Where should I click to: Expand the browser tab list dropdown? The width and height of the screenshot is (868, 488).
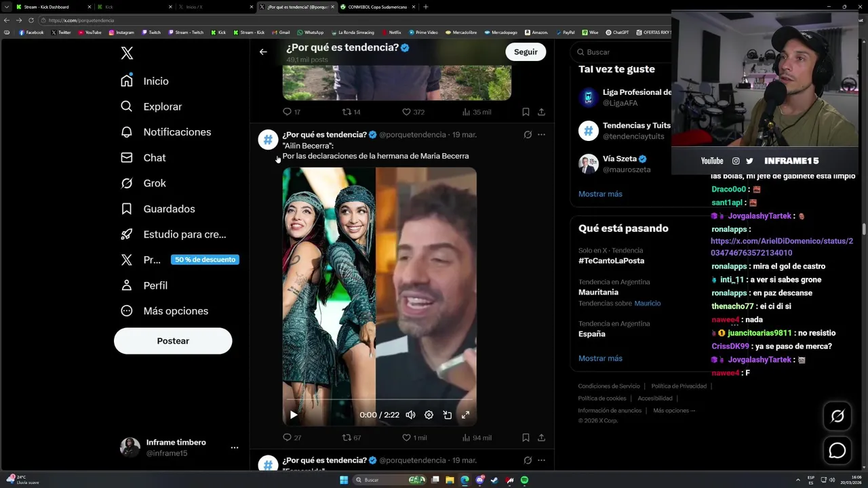[6, 7]
